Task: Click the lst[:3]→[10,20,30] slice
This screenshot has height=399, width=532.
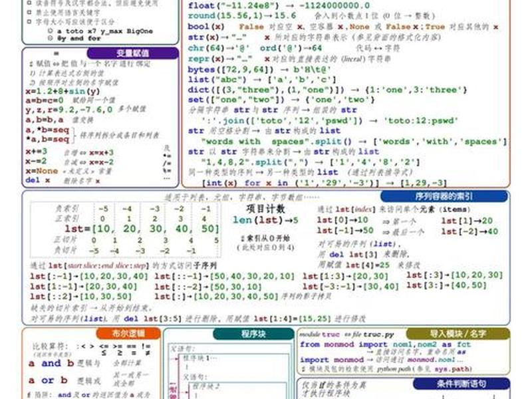Action: [455, 275]
